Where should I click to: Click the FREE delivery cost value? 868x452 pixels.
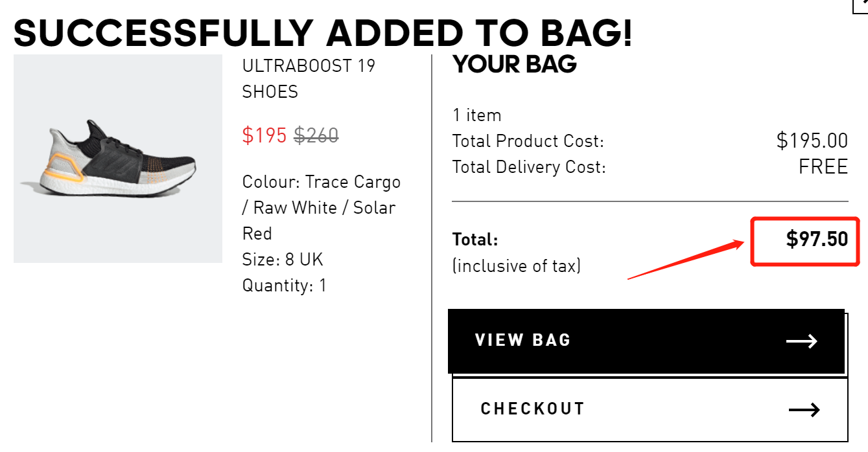pos(823,166)
